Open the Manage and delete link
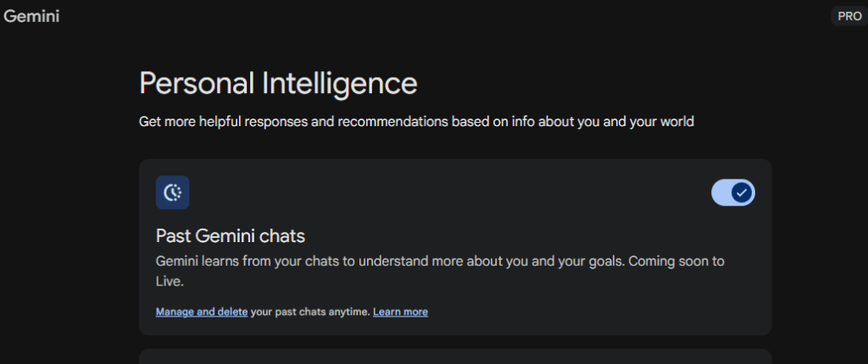 pyautogui.click(x=202, y=312)
